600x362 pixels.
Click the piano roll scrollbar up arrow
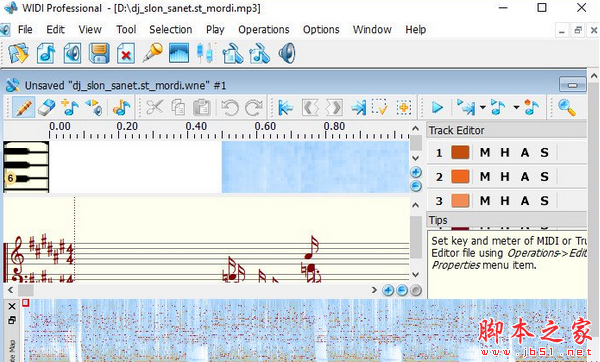tap(416, 129)
